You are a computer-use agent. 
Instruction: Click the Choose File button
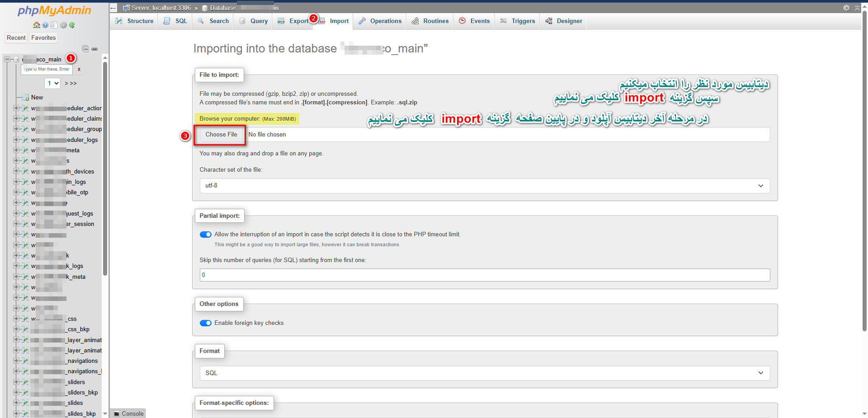point(221,135)
